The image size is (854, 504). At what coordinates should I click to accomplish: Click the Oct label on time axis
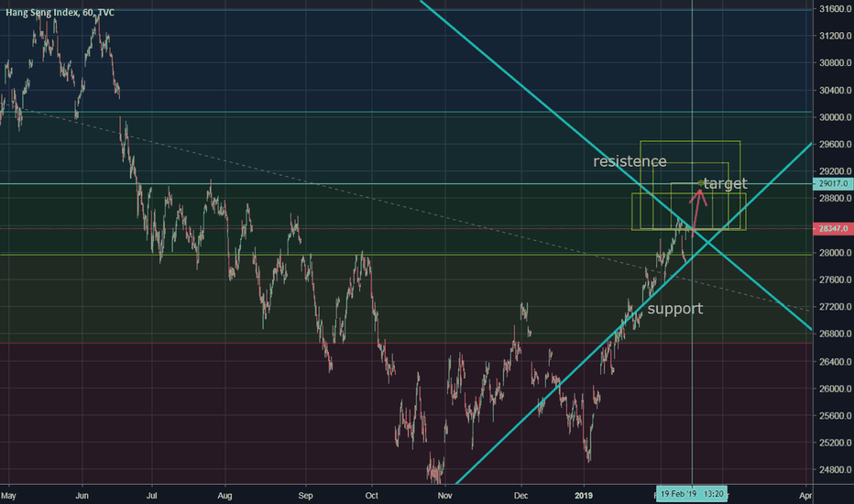pyautogui.click(x=371, y=496)
